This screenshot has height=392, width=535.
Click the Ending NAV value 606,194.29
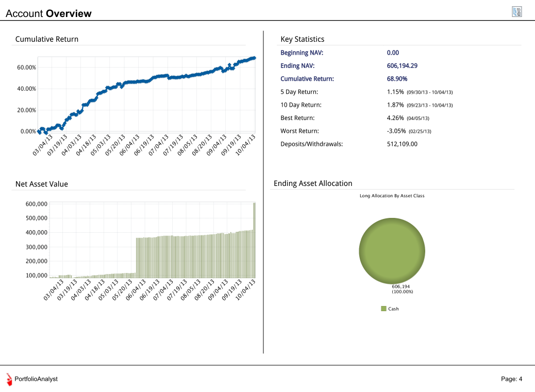pos(402,66)
